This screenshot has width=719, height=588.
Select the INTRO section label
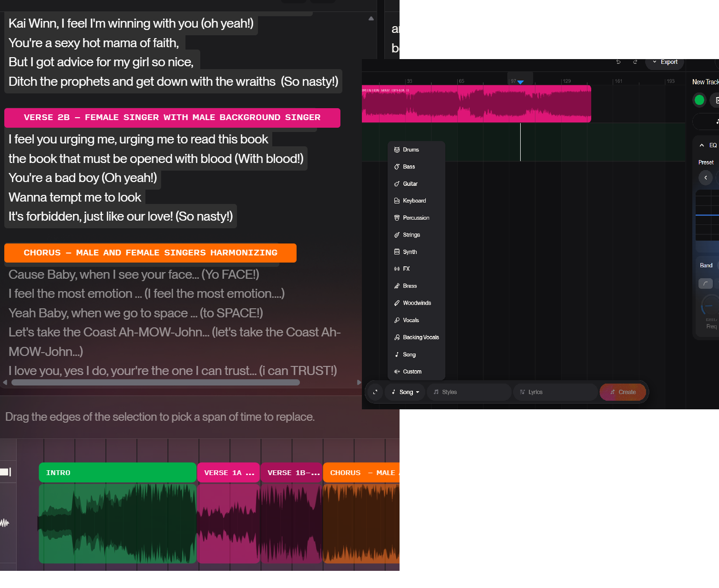[117, 473]
